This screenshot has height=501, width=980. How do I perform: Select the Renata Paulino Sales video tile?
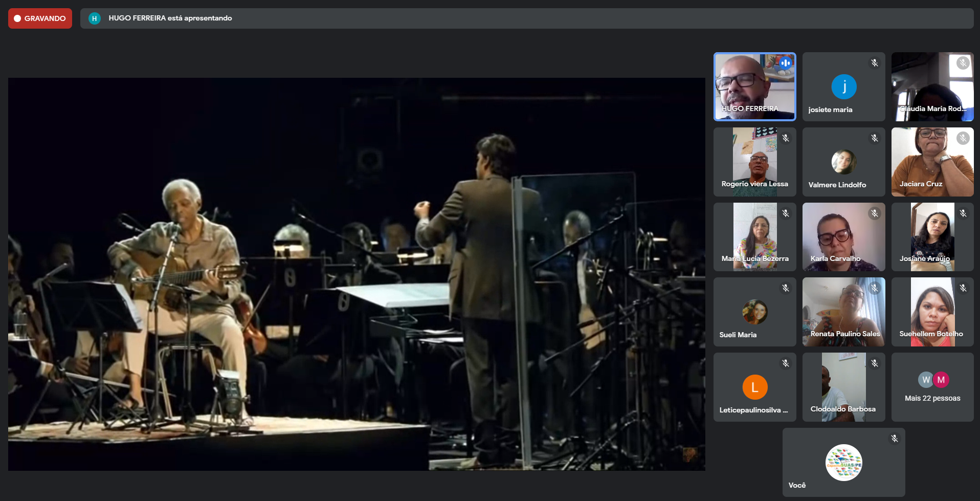tap(843, 312)
